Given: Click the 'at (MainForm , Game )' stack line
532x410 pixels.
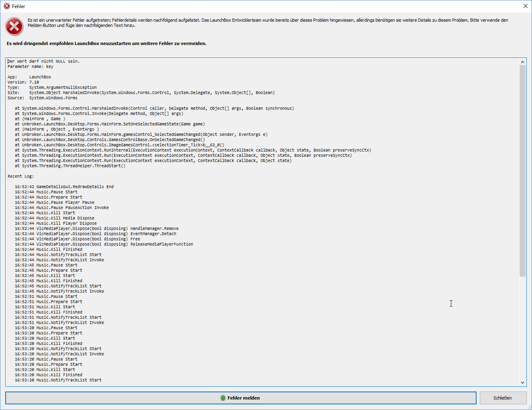Looking at the screenshot, I should 40,119.
